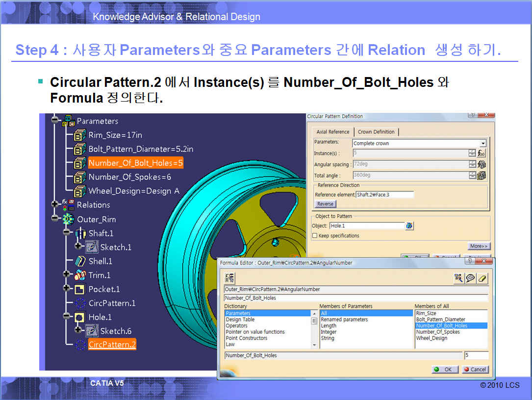Click the Trim.1 feature icon in tree
Image resolution: width=532 pixels, height=400 pixels.
click(x=80, y=275)
